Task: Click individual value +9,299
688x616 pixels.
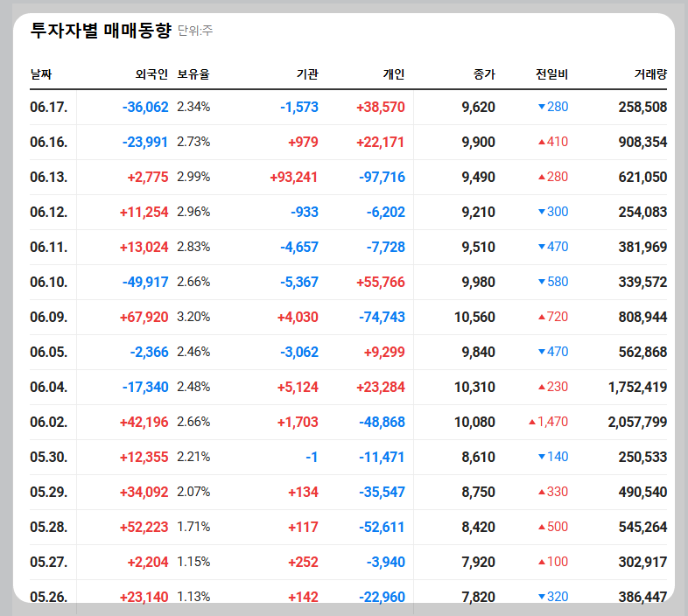Action: click(x=384, y=353)
